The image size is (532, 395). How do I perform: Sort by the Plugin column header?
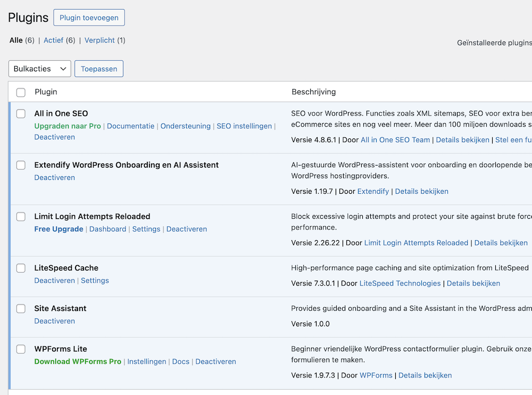click(x=46, y=92)
